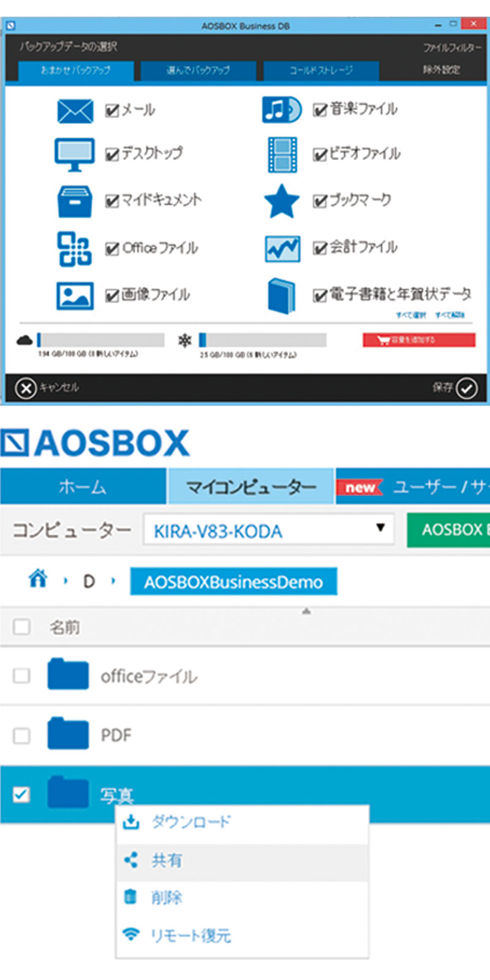Open ファイルフィルター file filter

point(452,48)
